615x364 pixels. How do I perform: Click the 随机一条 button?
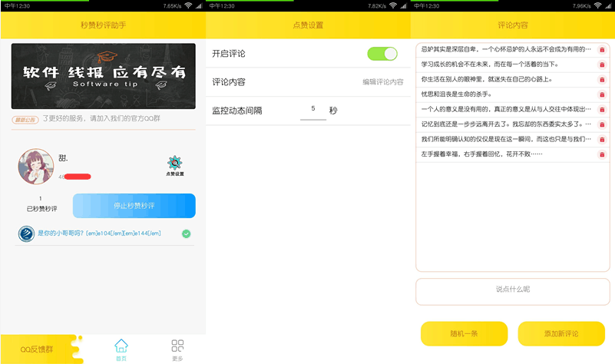[x=464, y=333]
